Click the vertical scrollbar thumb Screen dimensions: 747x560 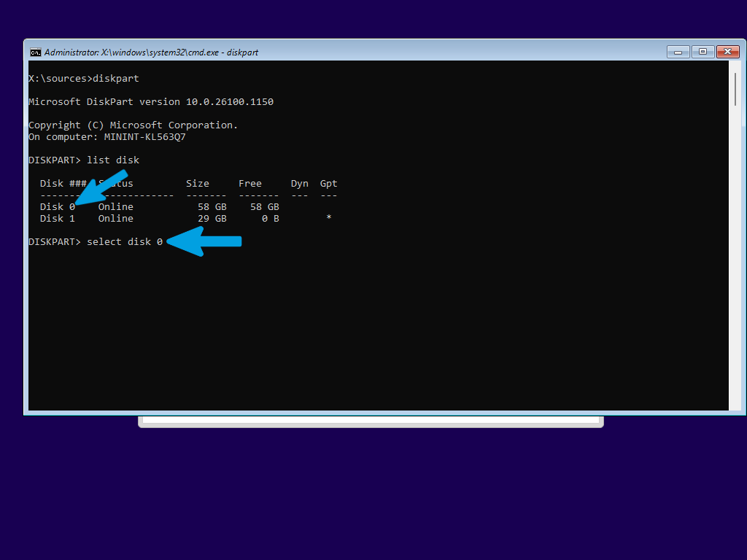[x=735, y=90]
